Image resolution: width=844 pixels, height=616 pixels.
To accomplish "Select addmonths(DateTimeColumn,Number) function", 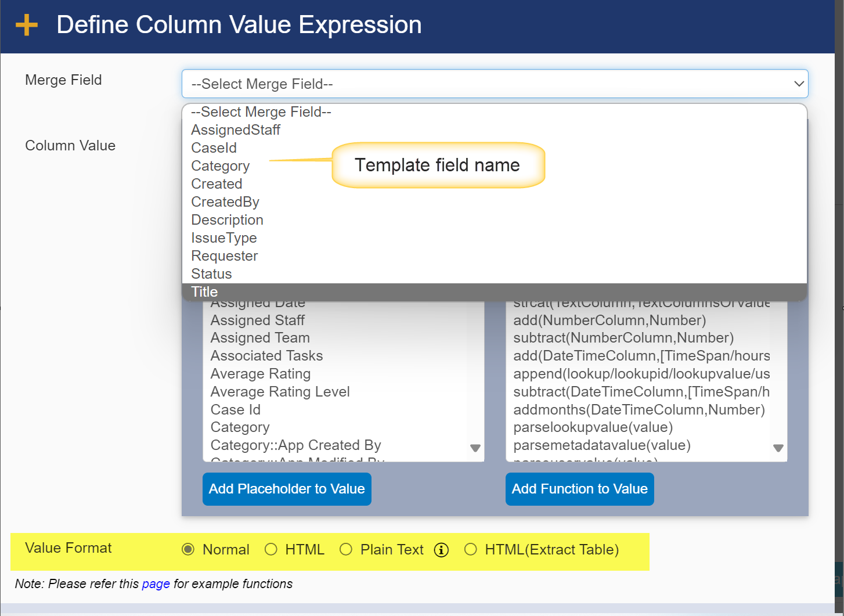I will pyautogui.click(x=639, y=410).
